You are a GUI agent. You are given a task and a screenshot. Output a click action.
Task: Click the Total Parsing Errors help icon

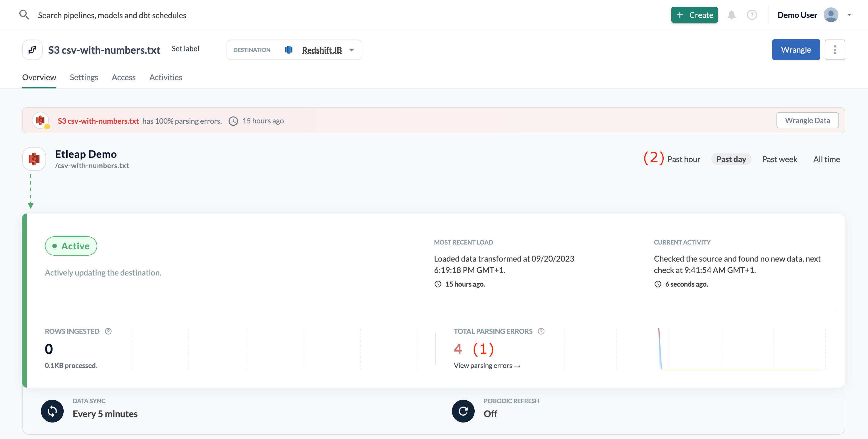pyautogui.click(x=541, y=331)
